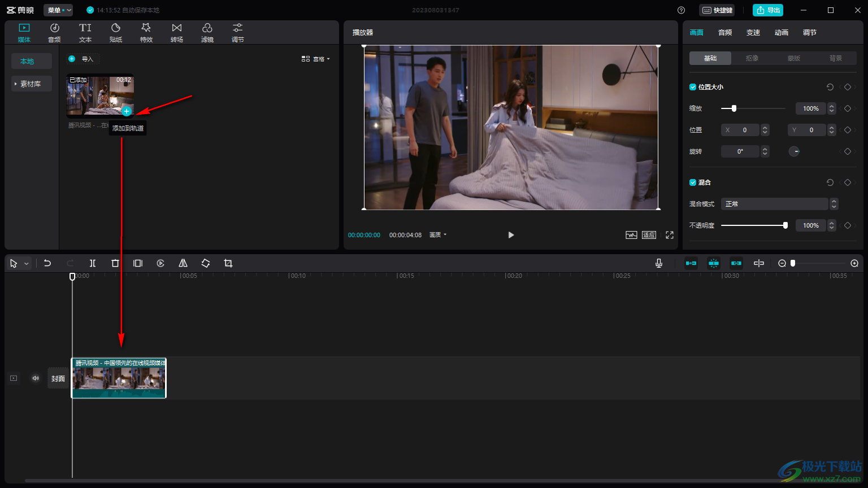Select the Cutout (抠像) sub-tab
Screen dimensions: 868x488
[752, 58]
